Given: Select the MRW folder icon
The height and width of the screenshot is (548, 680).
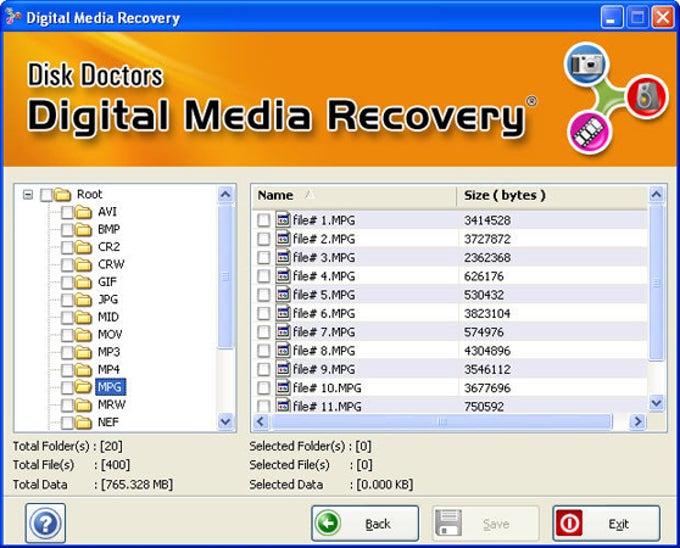Looking at the screenshot, I should point(83,405).
